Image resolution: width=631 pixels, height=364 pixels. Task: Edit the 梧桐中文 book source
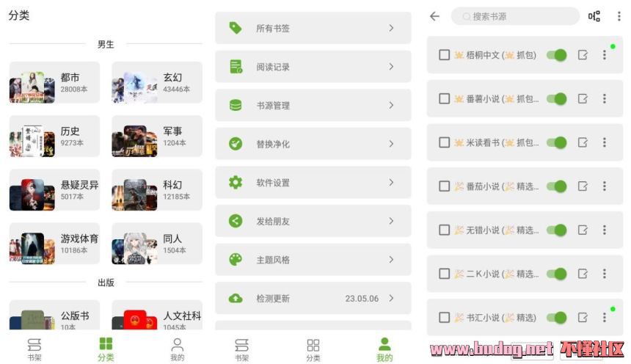tap(583, 55)
